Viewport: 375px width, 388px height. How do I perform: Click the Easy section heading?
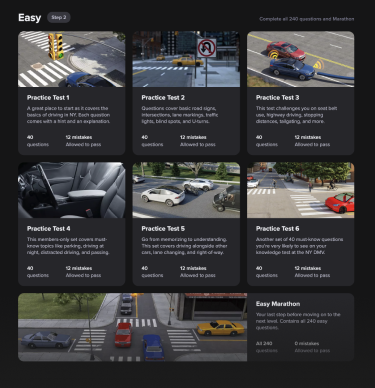coord(30,18)
